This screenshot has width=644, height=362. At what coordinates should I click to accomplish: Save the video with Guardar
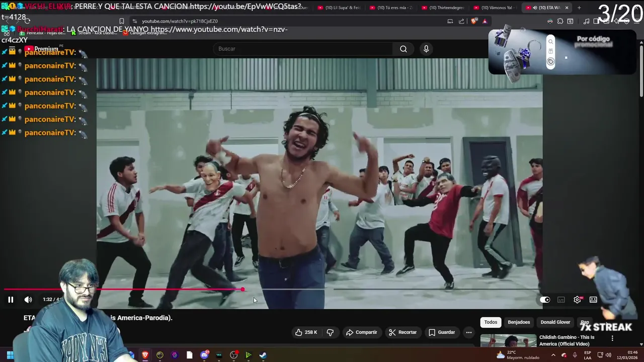point(442,332)
